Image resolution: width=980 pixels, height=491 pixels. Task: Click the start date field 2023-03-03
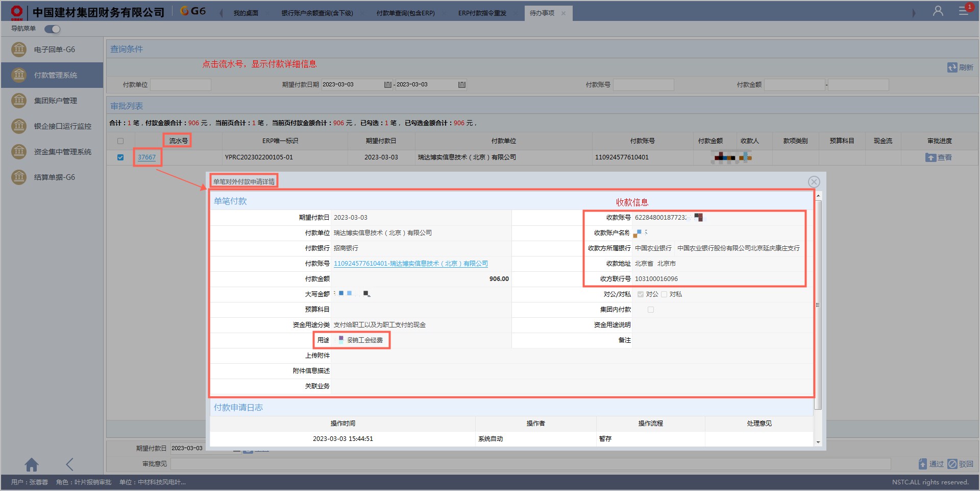click(352, 85)
